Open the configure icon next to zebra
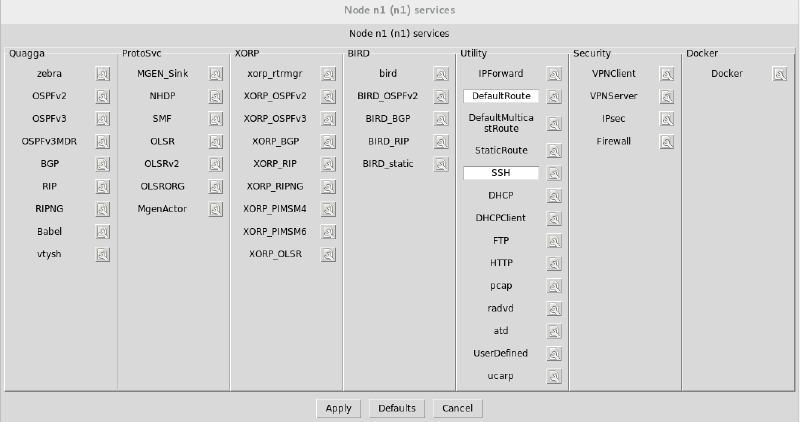 tap(102, 74)
